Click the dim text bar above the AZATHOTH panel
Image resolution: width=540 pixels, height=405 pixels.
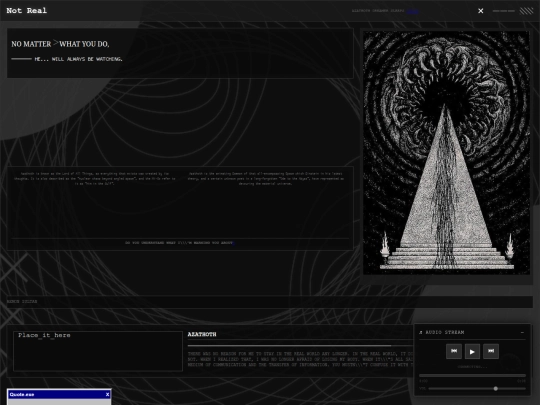pyautogui.click(x=270, y=302)
